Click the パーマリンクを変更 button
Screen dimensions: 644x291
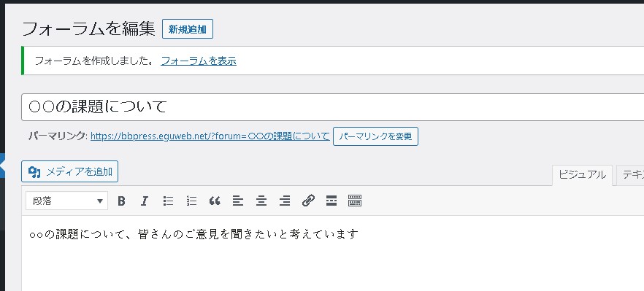[375, 136]
